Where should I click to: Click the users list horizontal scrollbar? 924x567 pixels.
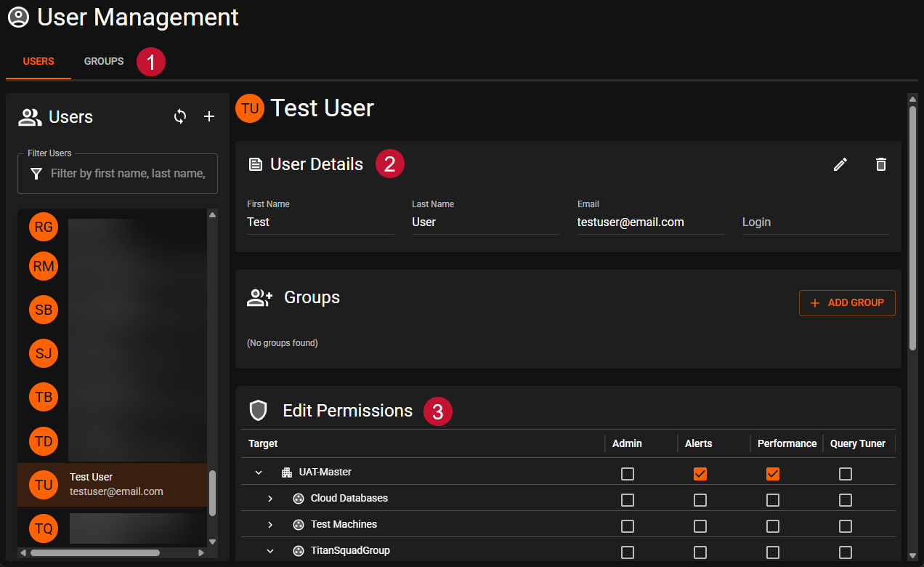(94, 552)
